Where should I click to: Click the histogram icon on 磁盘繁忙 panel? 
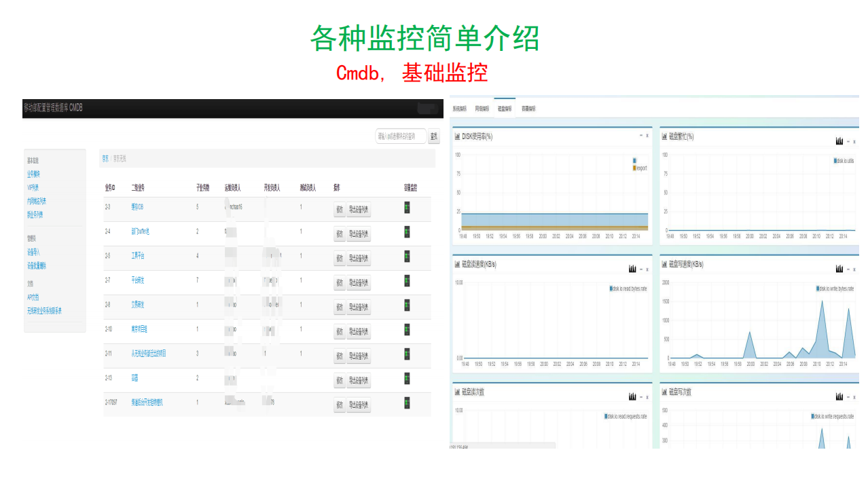tap(840, 141)
